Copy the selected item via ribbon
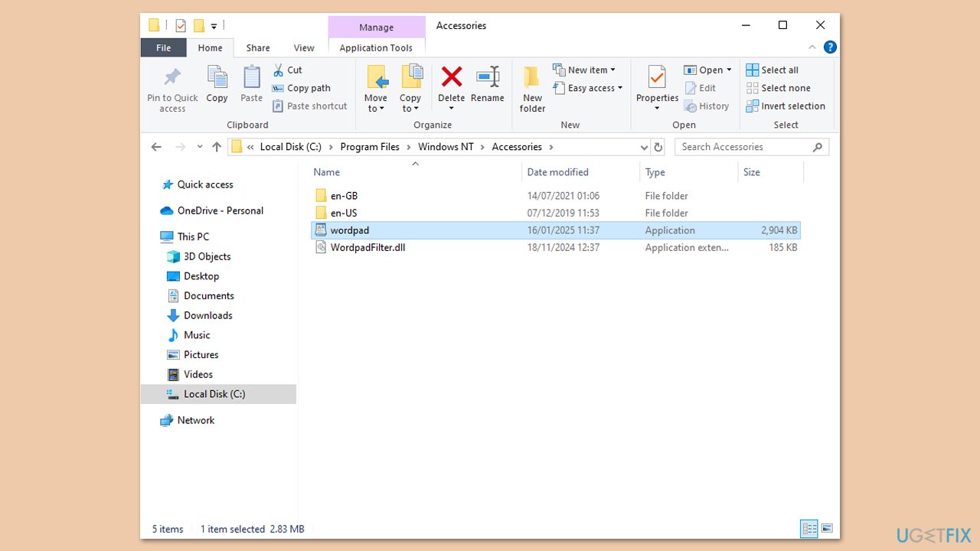The height and width of the screenshot is (551, 980). tap(217, 84)
